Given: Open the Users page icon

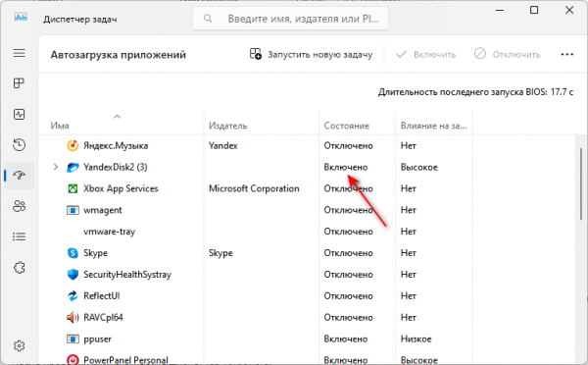Looking at the screenshot, I should pyautogui.click(x=20, y=206).
